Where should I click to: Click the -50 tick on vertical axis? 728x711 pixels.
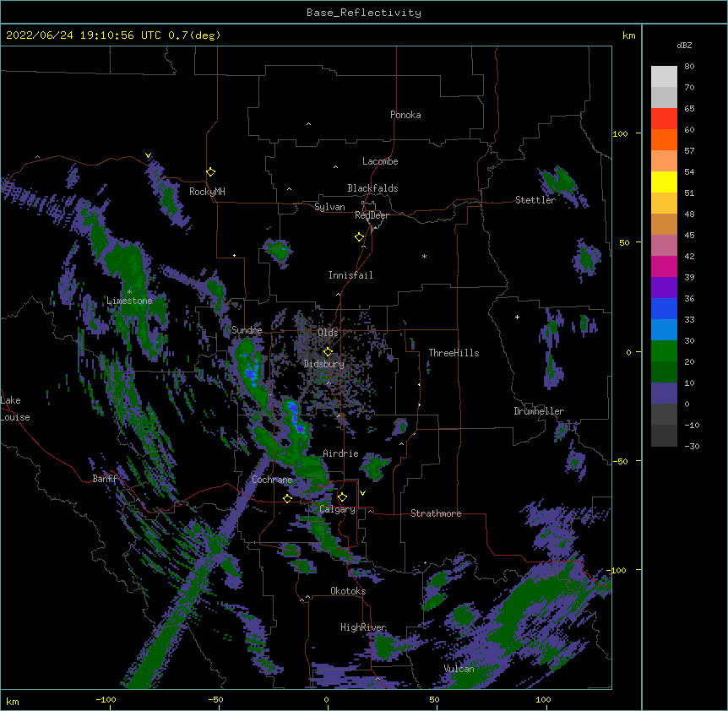point(620,461)
